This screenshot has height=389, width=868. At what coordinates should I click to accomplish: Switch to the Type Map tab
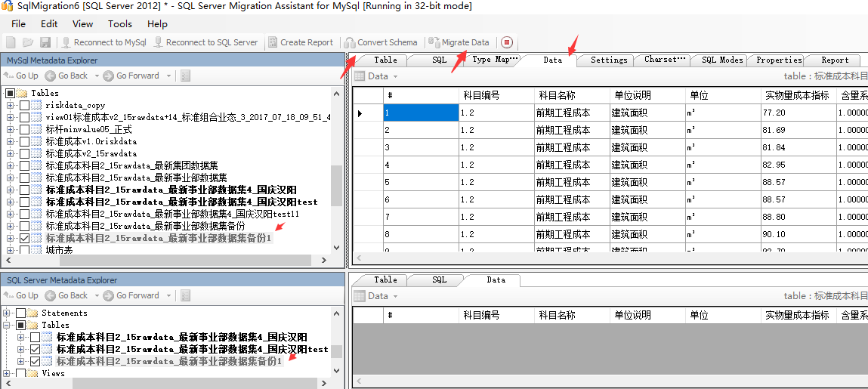point(495,60)
